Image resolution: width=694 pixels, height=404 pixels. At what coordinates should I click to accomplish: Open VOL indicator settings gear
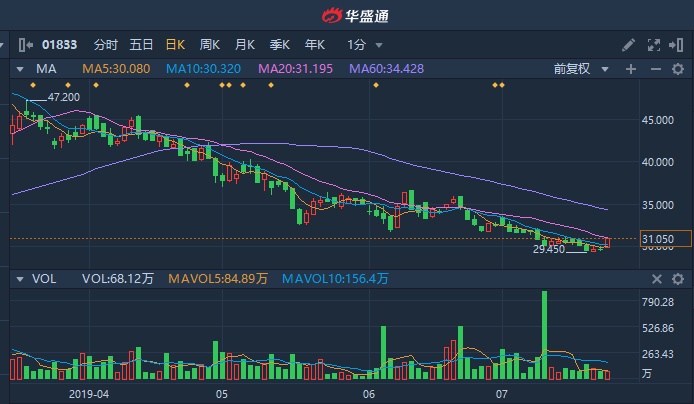click(678, 279)
